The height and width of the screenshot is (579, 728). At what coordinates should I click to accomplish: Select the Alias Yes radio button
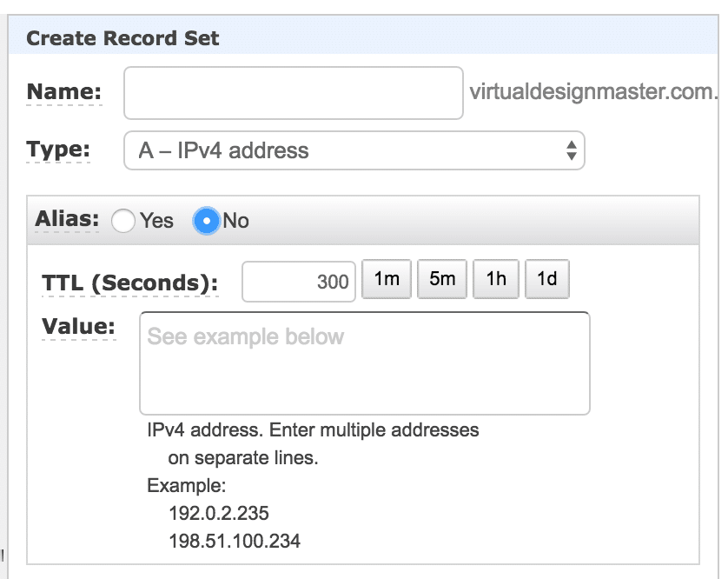point(123,221)
